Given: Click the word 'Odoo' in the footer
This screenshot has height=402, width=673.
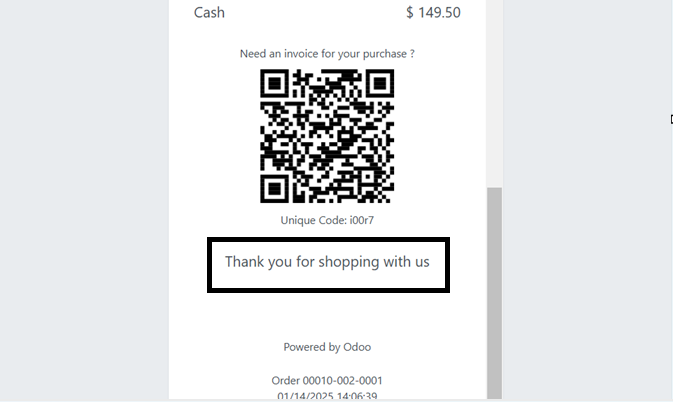Looking at the screenshot, I should [357, 347].
